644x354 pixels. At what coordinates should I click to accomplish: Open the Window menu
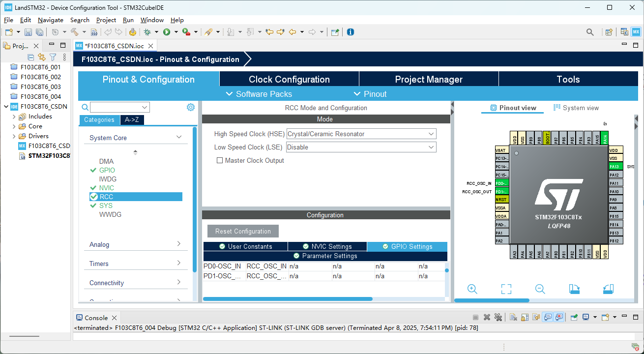point(152,20)
